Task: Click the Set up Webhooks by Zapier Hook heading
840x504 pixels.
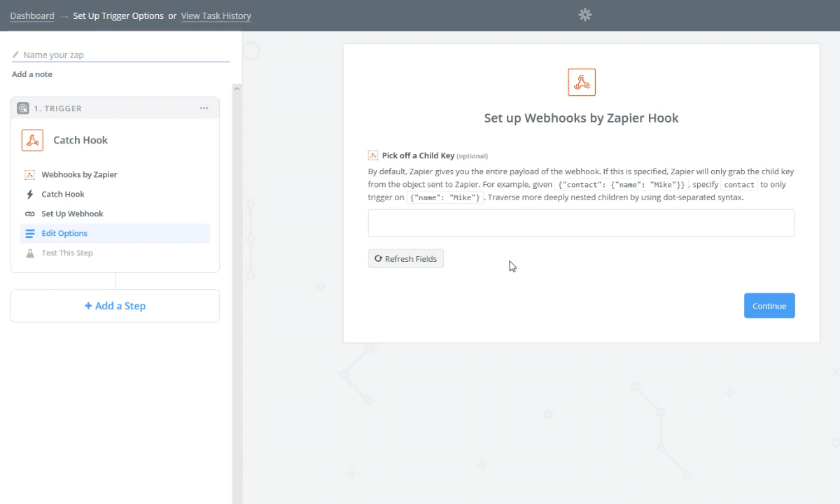Action: [x=582, y=118]
